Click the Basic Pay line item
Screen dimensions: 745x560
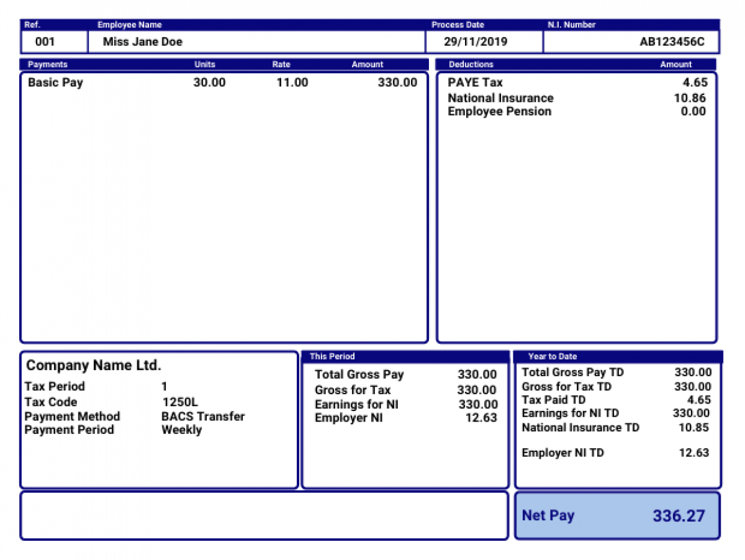coord(55,83)
